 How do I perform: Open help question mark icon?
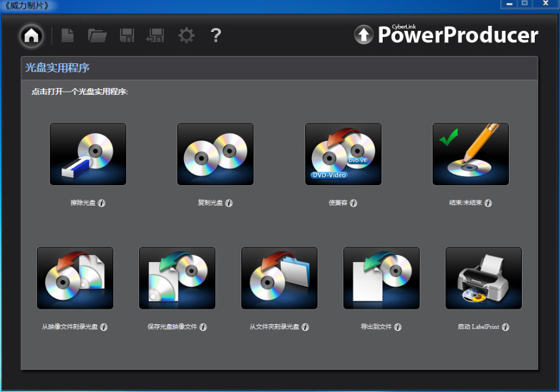[x=216, y=36]
